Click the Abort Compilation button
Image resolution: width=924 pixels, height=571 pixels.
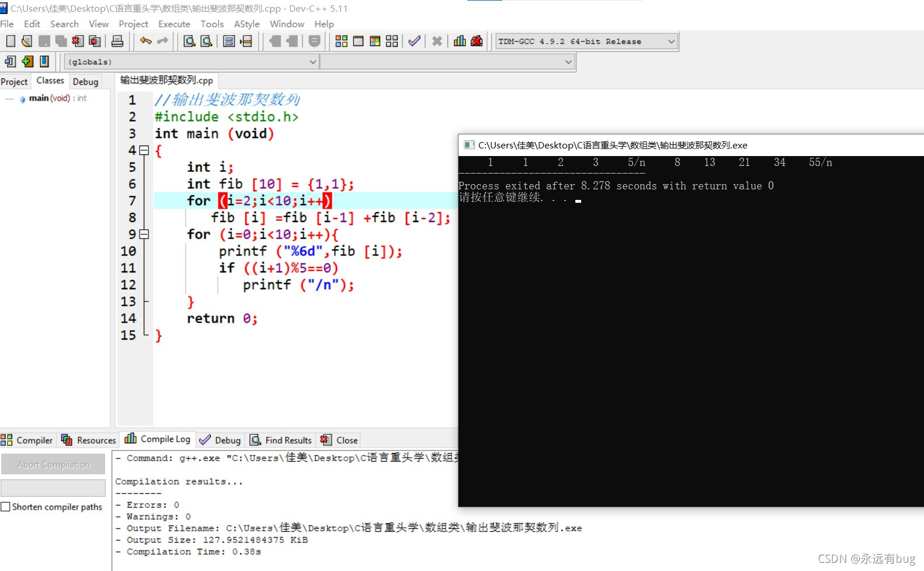coord(53,465)
